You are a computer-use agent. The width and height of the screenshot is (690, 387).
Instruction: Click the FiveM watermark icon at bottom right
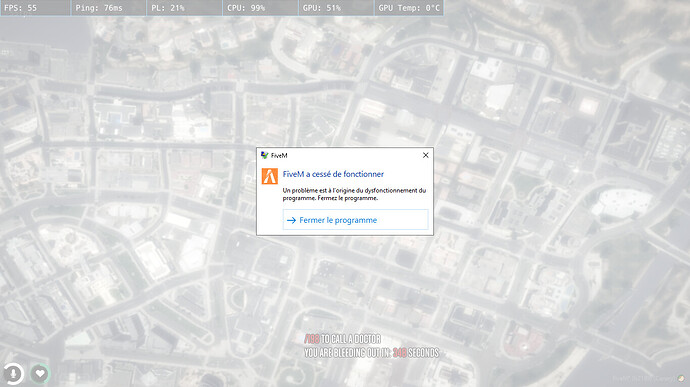tap(681, 379)
